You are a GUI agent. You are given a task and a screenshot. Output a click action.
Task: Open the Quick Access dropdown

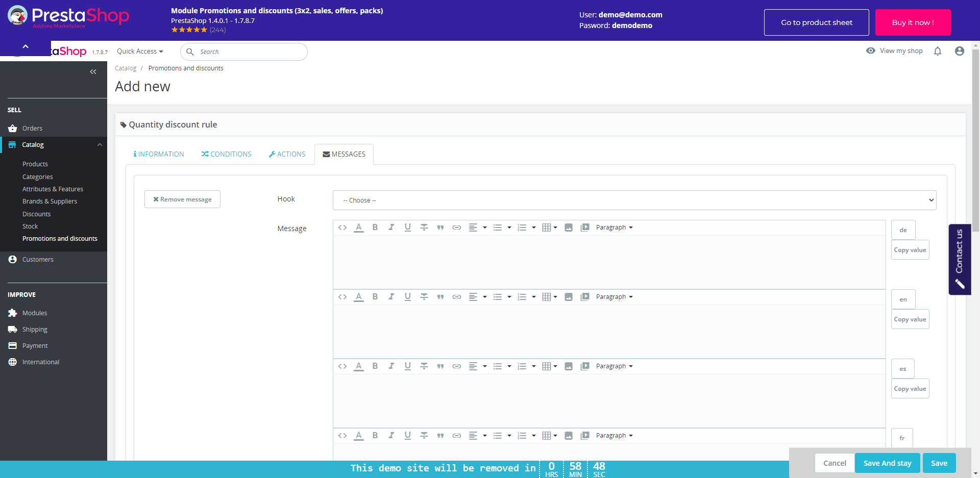point(140,52)
